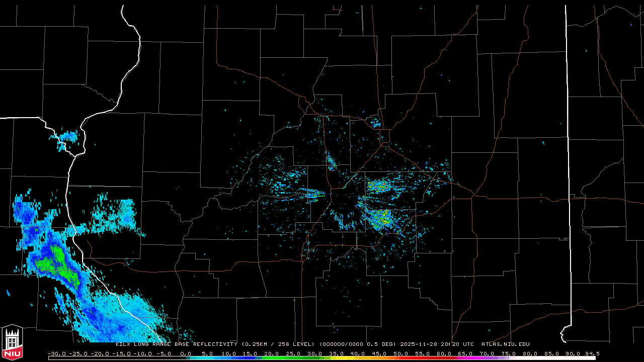Image resolution: width=644 pixels, height=362 pixels.
Task: Click the 65.0 reflectivity scale label
Action: (x=465, y=354)
